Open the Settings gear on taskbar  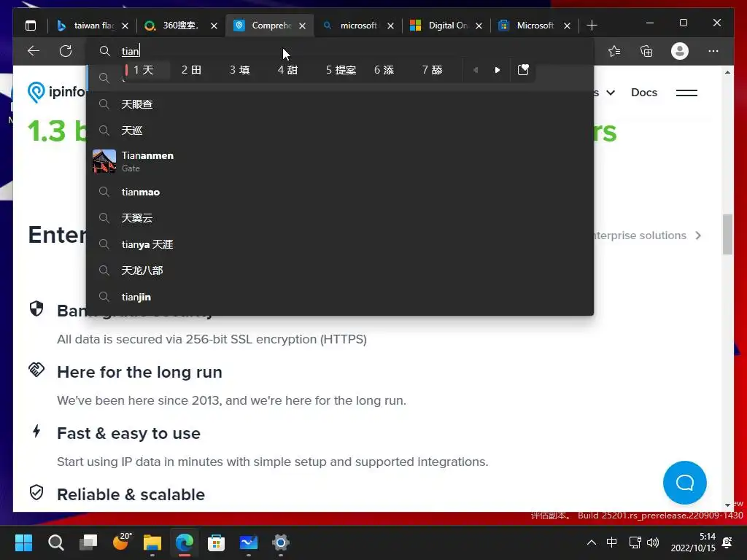coord(281,542)
